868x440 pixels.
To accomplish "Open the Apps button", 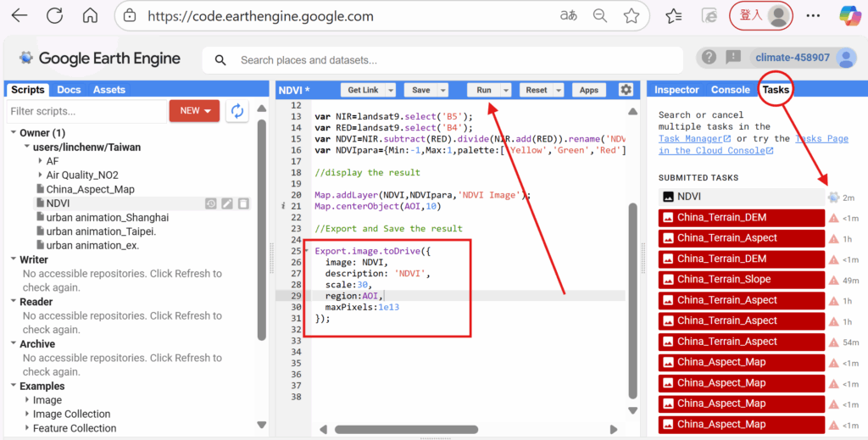I will [x=589, y=90].
